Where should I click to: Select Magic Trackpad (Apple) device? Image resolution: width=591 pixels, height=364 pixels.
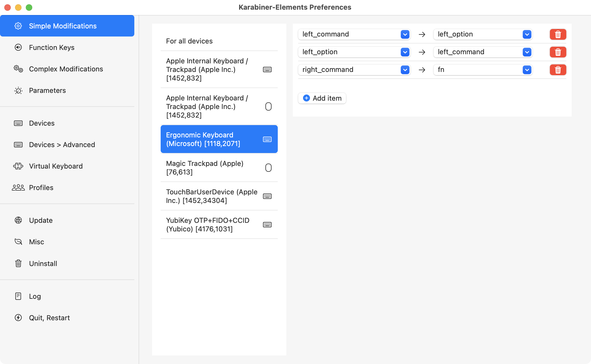(219, 168)
